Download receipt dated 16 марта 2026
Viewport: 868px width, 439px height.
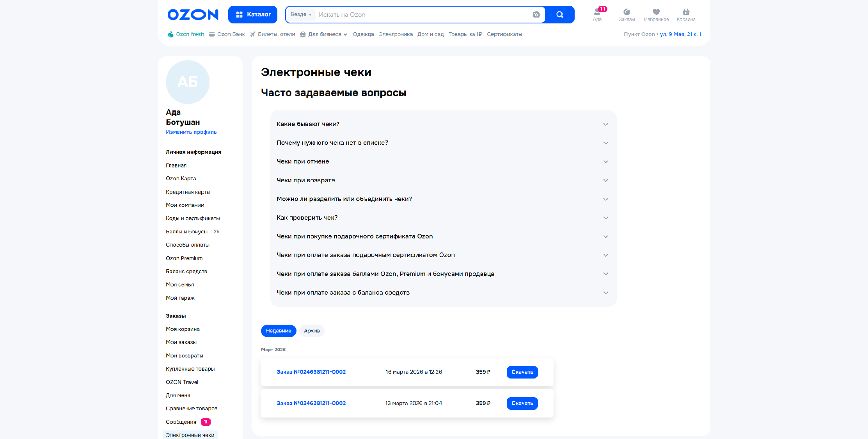pyautogui.click(x=522, y=372)
